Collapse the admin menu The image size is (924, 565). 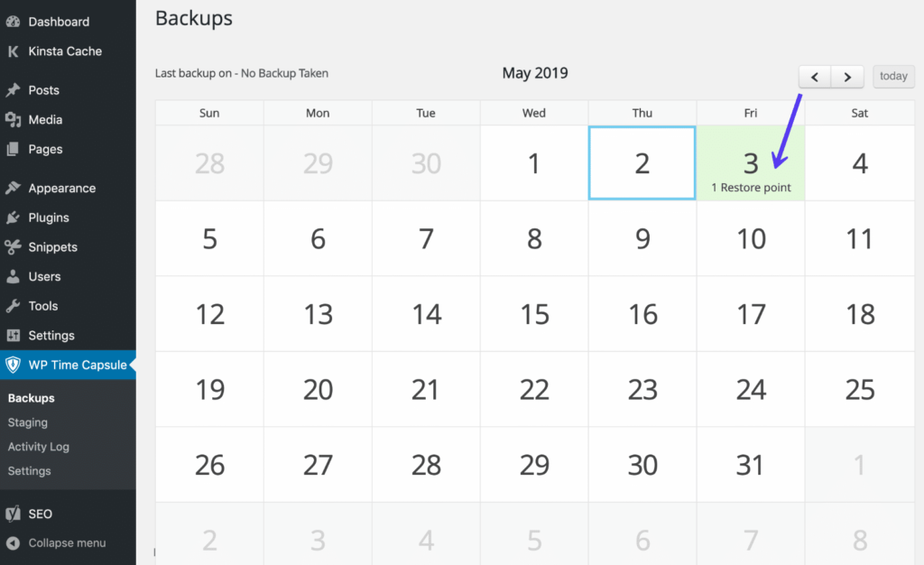(54, 542)
